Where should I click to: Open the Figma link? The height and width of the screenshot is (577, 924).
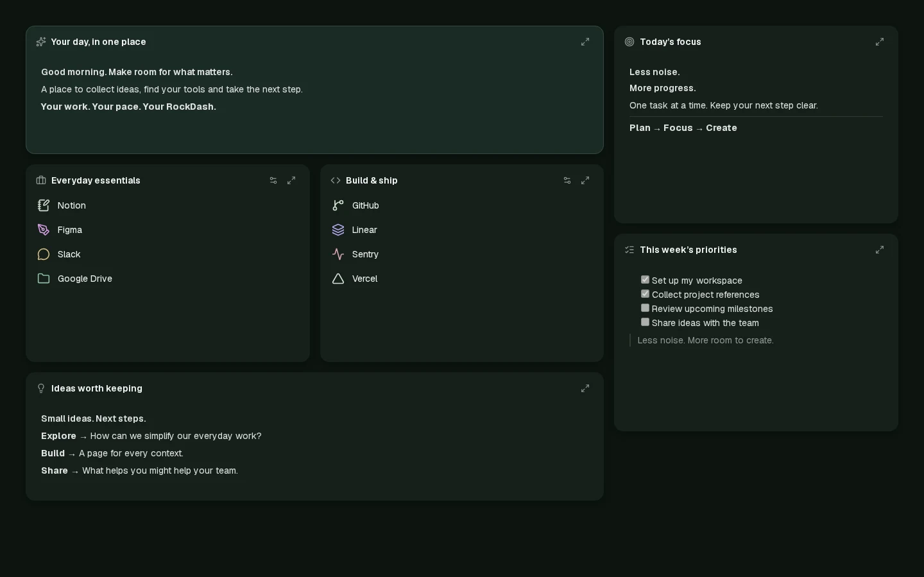pos(70,230)
